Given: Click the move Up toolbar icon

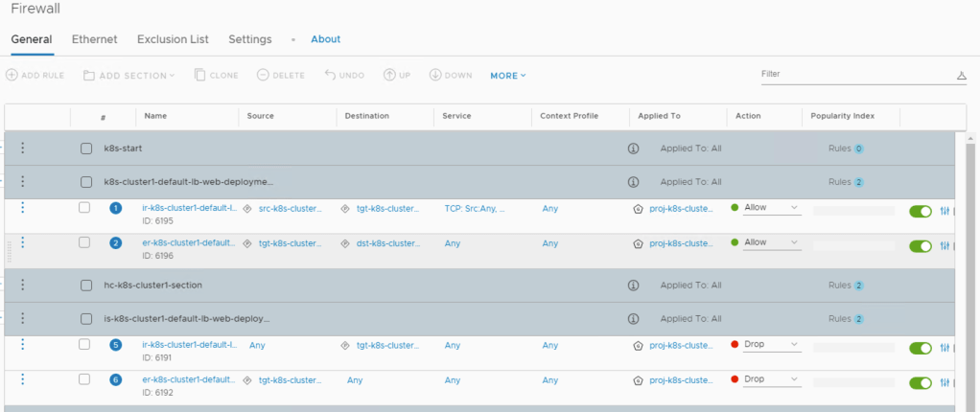Looking at the screenshot, I should pyautogui.click(x=389, y=75).
